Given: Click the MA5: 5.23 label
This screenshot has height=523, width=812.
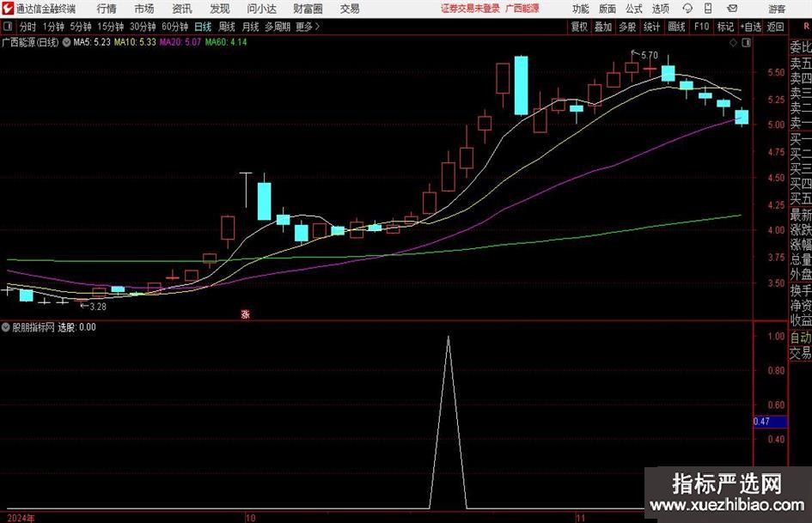Looking at the screenshot, I should point(92,42).
